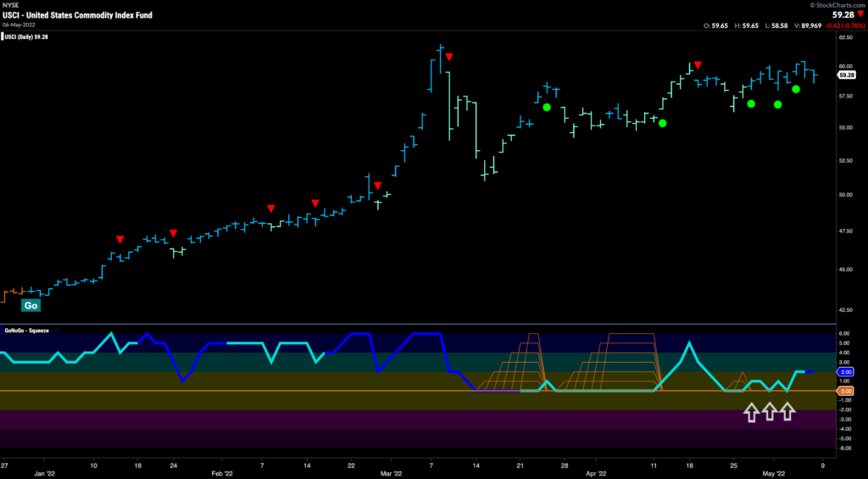Image resolution: width=868 pixels, height=479 pixels.
Task: Click the orange 0.00 oscillator value tag
Action: pyautogui.click(x=846, y=391)
